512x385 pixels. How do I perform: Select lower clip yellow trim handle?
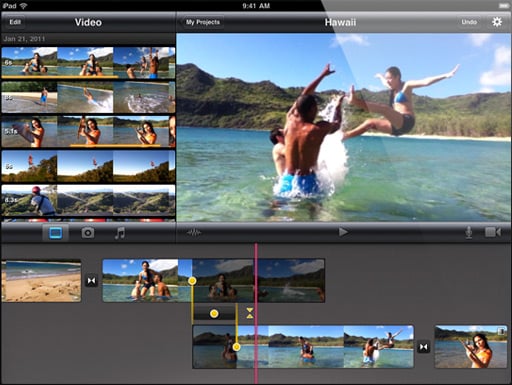click(236, 347)
